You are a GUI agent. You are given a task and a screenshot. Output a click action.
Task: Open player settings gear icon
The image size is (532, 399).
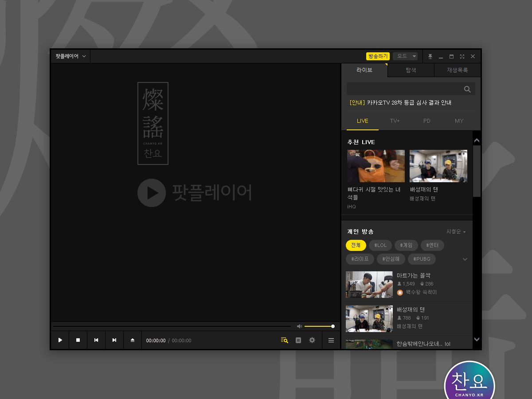pos(312,340)
